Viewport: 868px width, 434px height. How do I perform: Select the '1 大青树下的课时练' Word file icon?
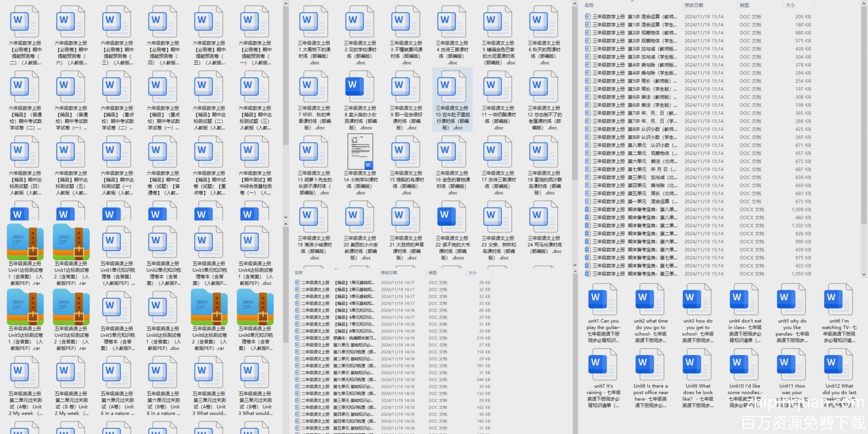(314, 23)
